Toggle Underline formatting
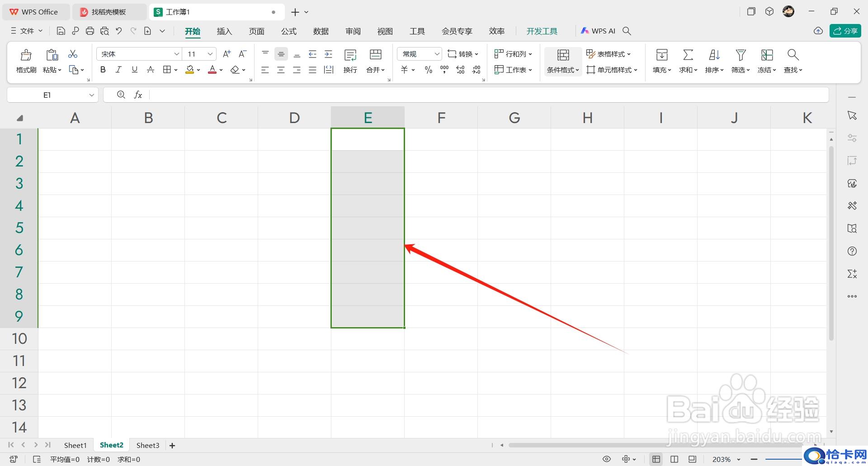The image size is (868, 466). tap(134, 70)
